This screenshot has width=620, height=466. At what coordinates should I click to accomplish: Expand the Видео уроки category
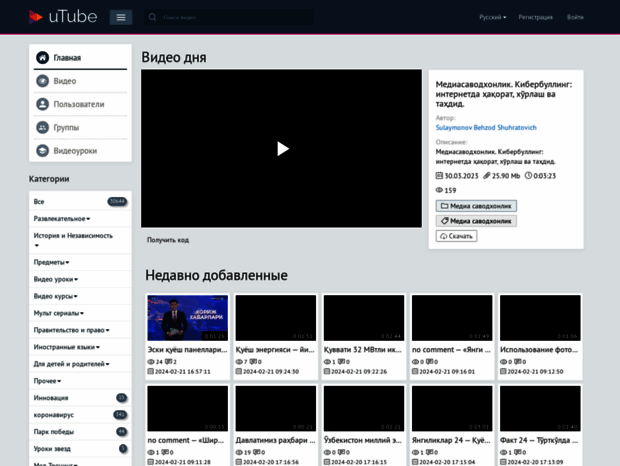[57, 279]
